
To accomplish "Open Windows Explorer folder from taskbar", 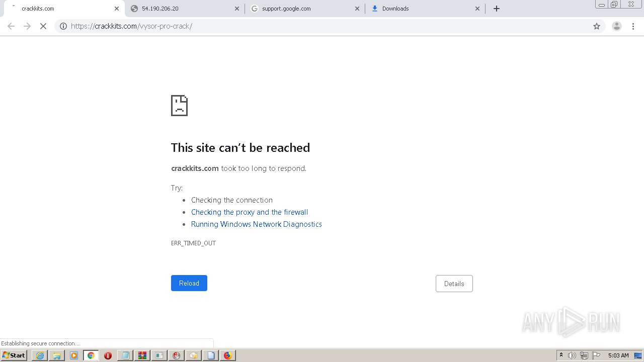I will click(x=57, y=355).
